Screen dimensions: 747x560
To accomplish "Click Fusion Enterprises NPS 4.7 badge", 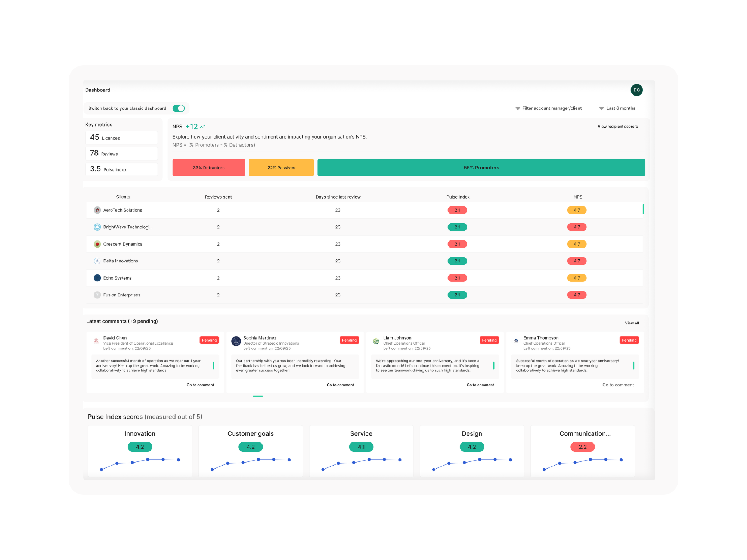I will (577, 295).
